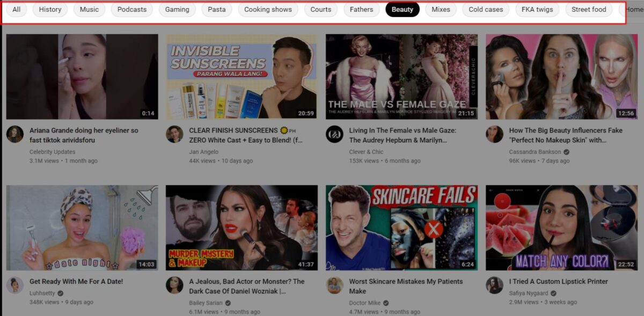Open the Cooking shows category filter
The width and height of the screenshot is (644, 316).
tap(268, 9)
